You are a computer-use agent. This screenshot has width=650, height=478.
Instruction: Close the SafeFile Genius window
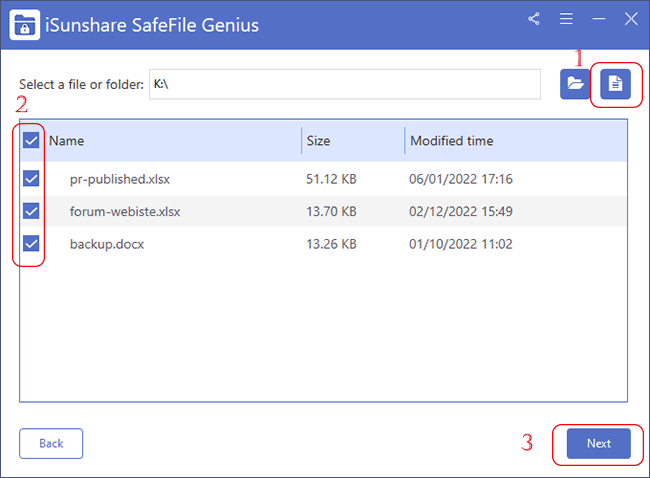(631, 19)
